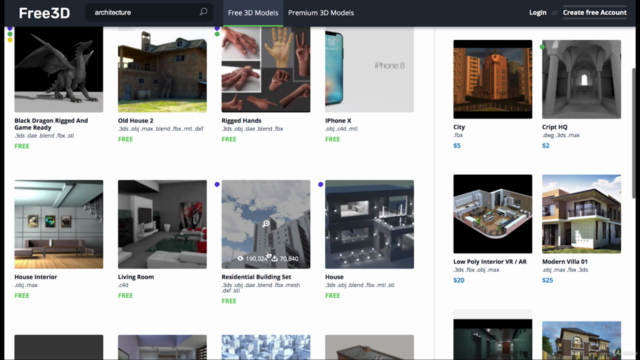Click the Cript HQ title
The image size is (640, 360).
[555, 127]
